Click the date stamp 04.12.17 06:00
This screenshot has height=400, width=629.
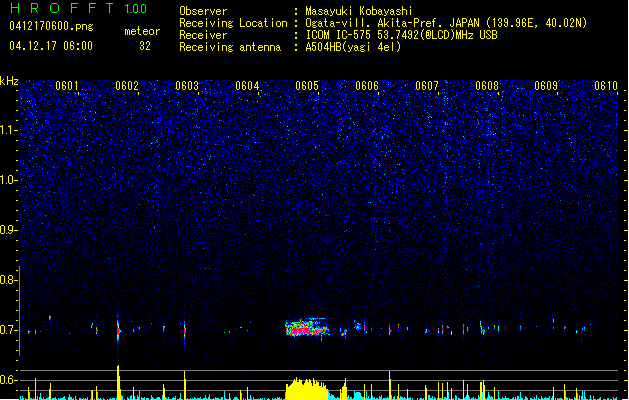[x=51, y=46]
